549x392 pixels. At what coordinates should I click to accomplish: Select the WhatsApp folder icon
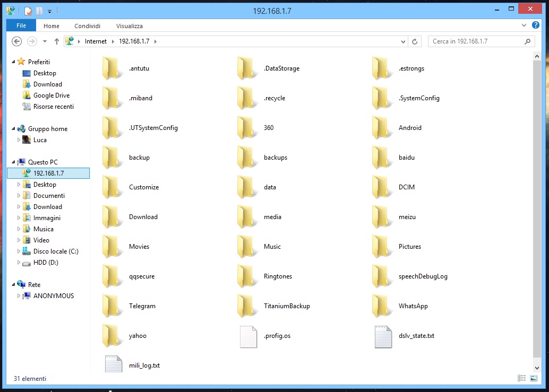pos(381,306)
